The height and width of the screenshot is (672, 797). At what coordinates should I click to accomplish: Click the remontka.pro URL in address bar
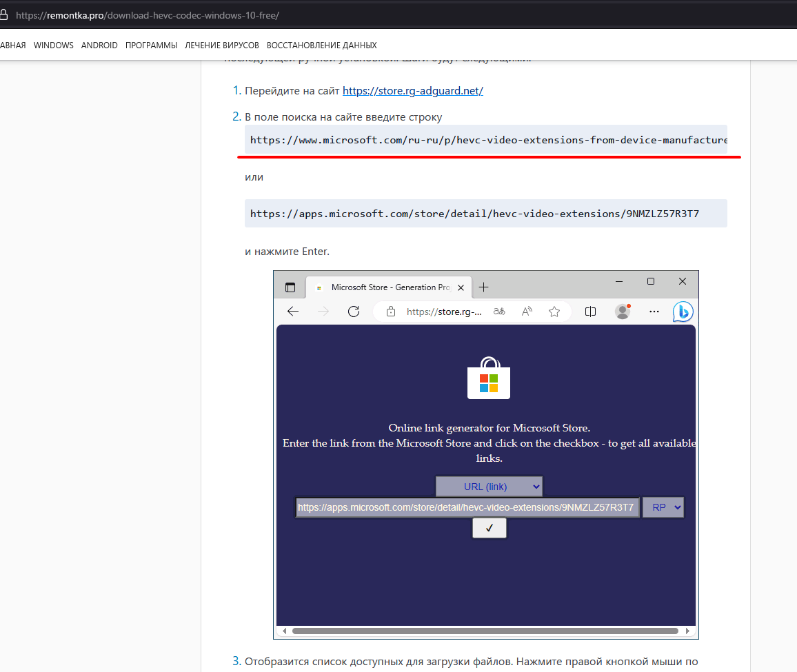[148, 15]
